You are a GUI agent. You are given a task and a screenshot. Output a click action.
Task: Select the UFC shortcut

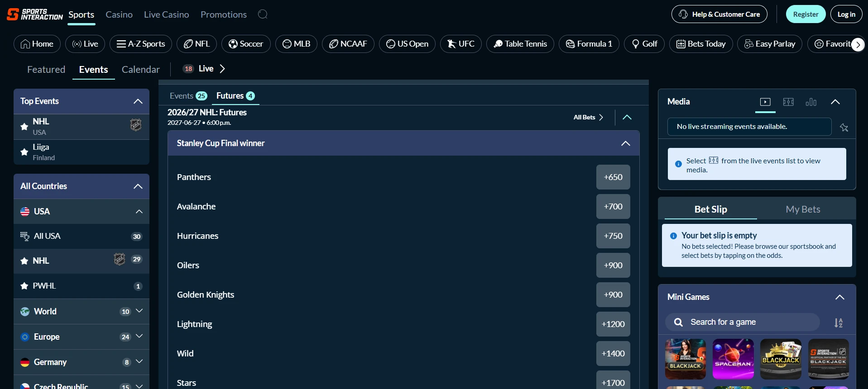coord(461,44)
